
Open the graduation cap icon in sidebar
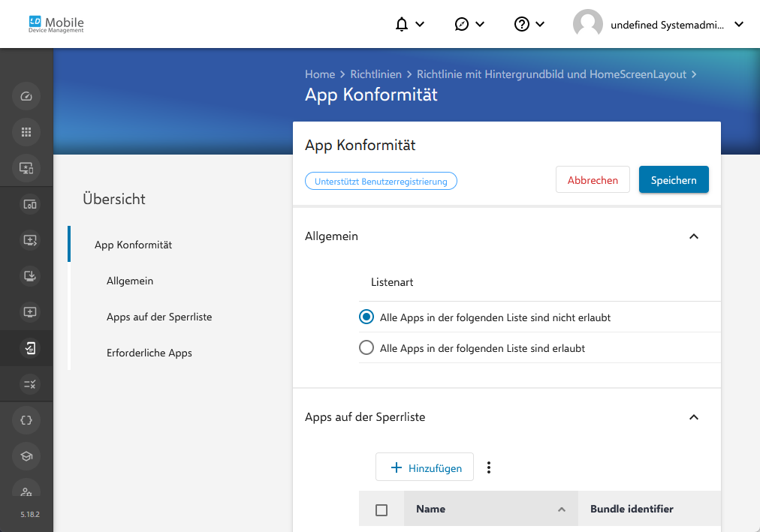[x=26, y=456]
